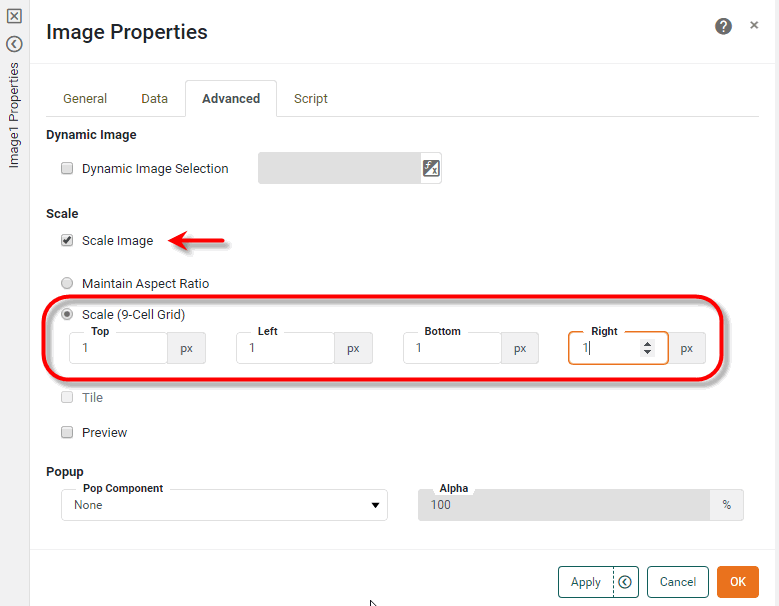
Task: Increase the Right value with the up stepper
Action: point(648,343)
